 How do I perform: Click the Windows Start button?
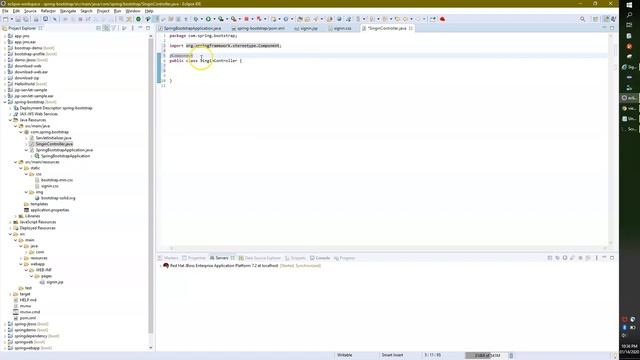tap(629, 4)
